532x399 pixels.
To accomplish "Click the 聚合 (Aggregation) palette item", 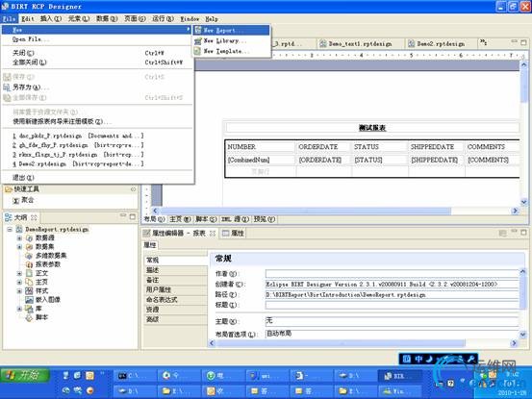I will (x=23, y=200).
